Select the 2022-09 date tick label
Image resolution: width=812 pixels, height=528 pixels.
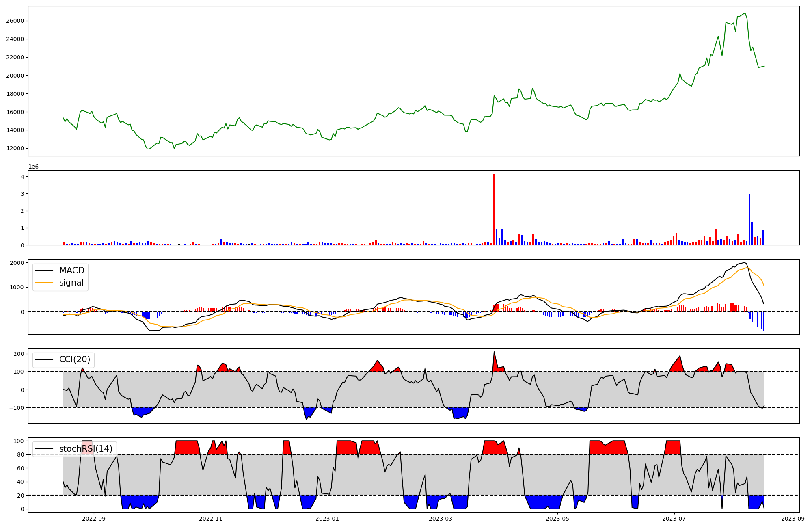click(94, 519)
